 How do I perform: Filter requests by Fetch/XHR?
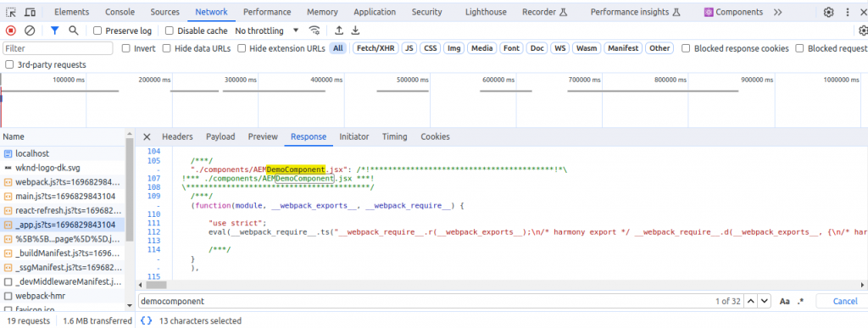point(376,48)
